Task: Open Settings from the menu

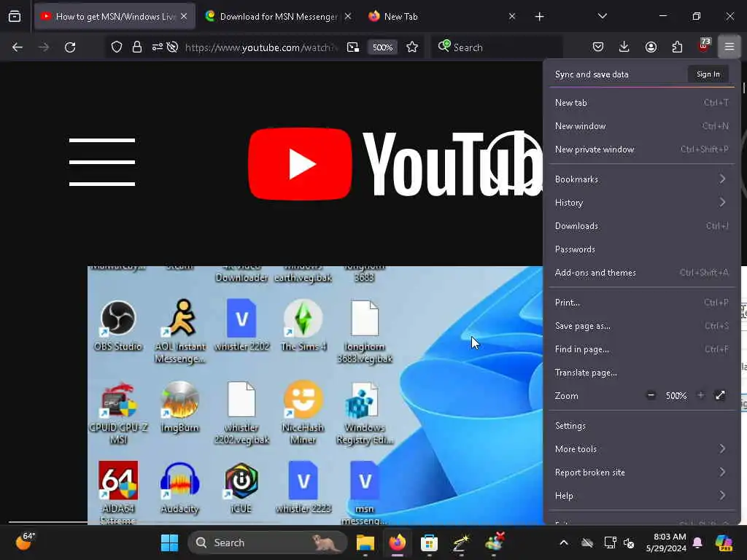Action: 642,426
